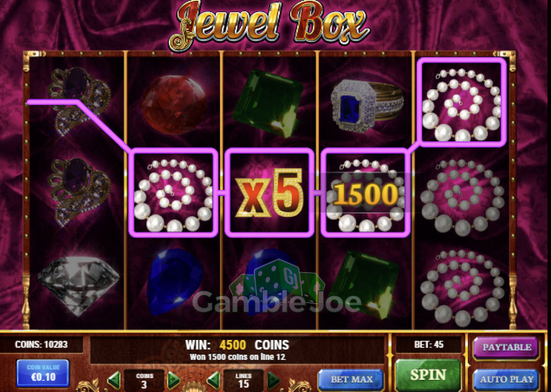Click the green SPIN button
Image resolution: width=551 pixels, height=392 pixels.
[428, 375]
